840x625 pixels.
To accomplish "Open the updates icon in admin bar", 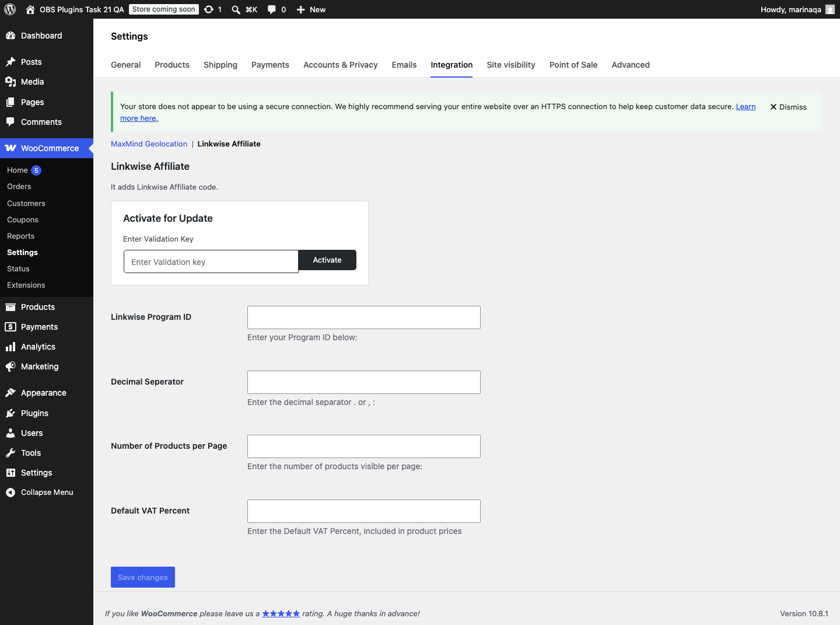I will coord(209,9).
